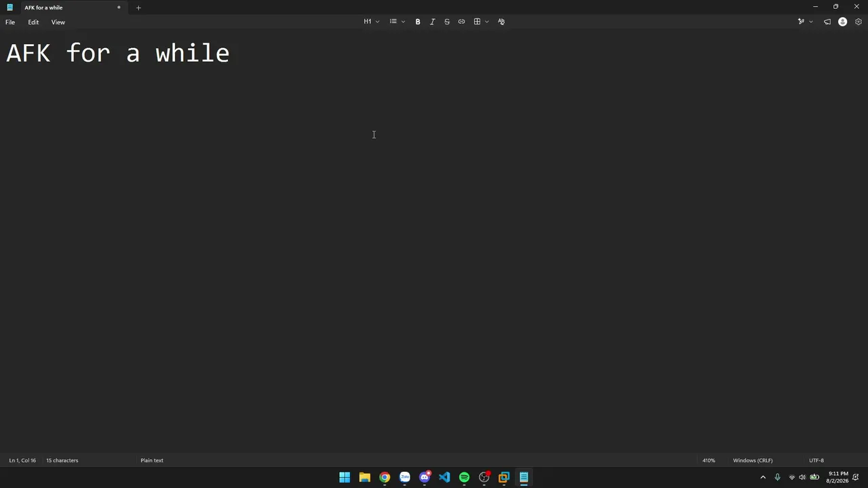Minimize the Notepad window

[x=815, y=7]
